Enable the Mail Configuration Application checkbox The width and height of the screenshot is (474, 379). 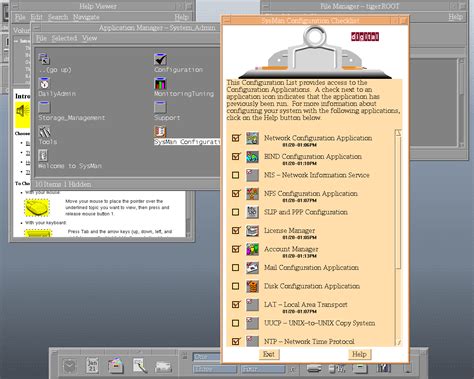pos(235,267)
